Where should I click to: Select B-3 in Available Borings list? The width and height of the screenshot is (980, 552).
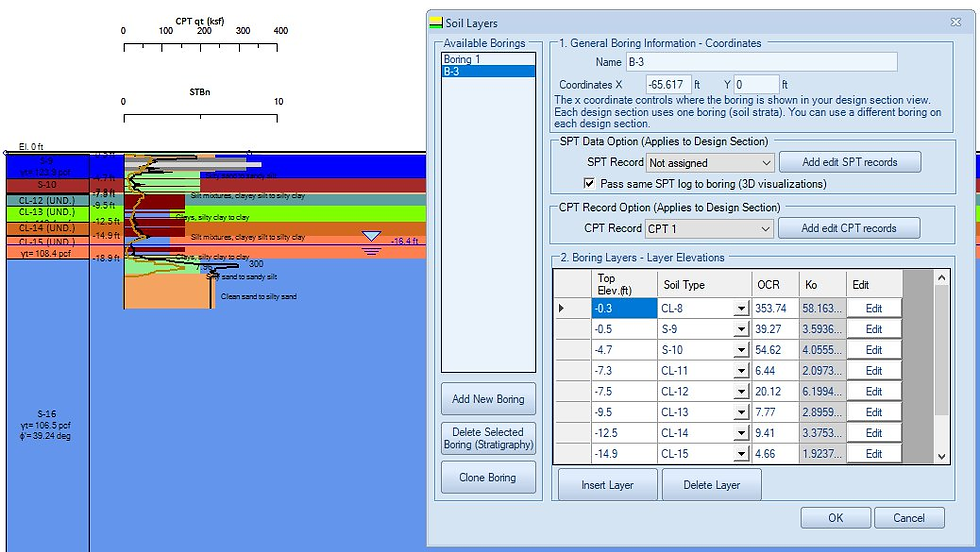488,71
